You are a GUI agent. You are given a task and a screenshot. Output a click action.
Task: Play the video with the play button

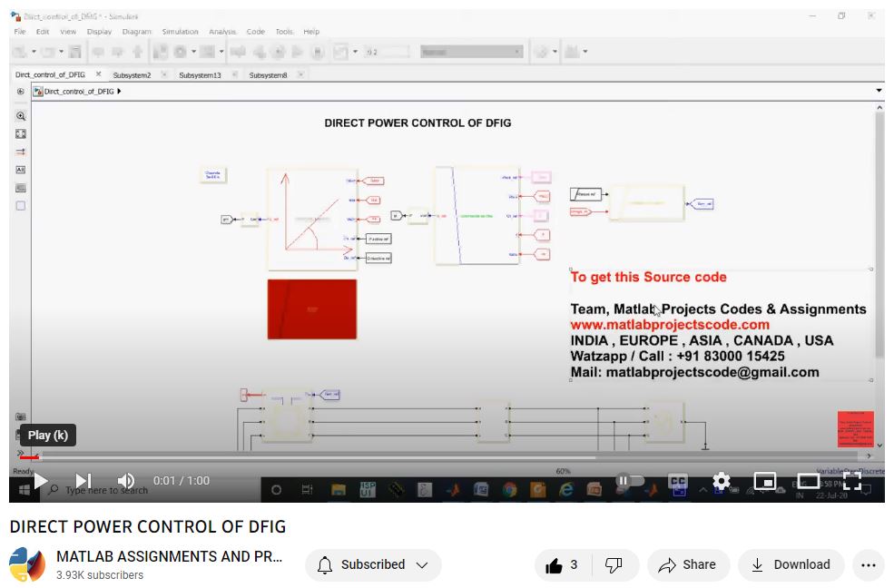(x=40, y=481)
